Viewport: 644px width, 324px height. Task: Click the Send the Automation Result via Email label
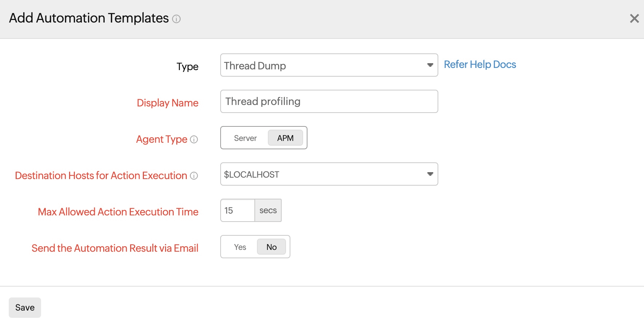[x=115, y=248]
